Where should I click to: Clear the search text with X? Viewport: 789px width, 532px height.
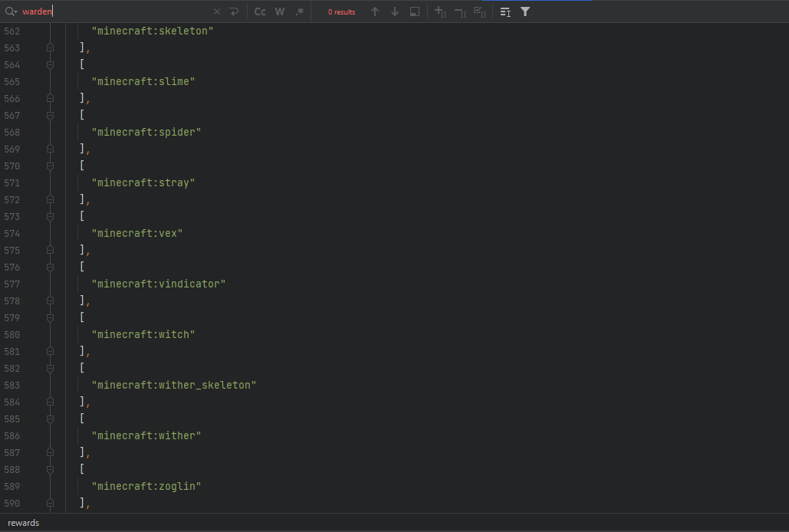(216, 11)
